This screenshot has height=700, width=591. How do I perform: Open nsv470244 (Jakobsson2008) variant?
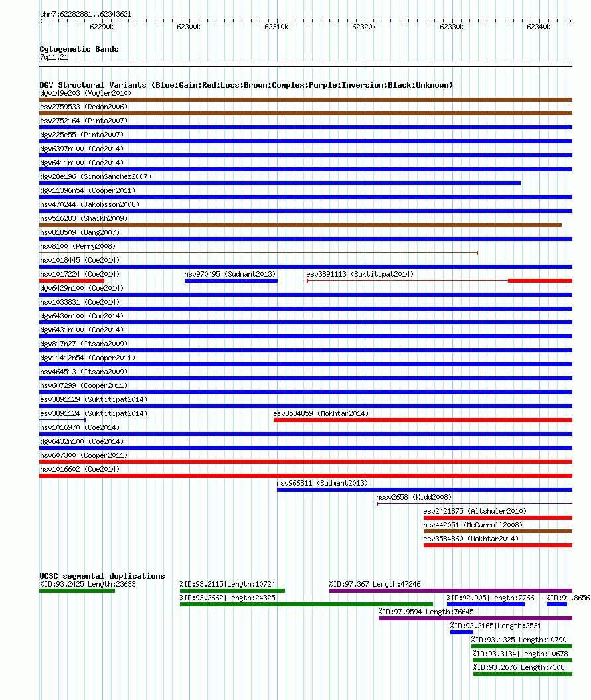90,204
